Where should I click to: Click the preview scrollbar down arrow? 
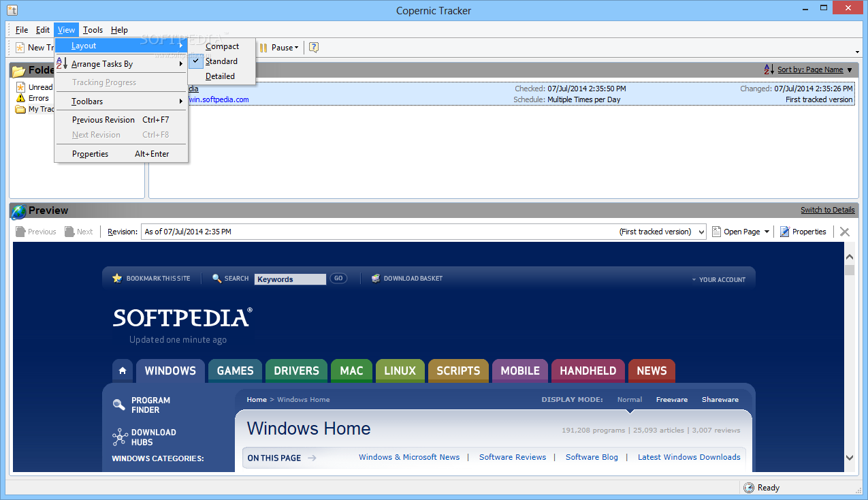point(849,458)
